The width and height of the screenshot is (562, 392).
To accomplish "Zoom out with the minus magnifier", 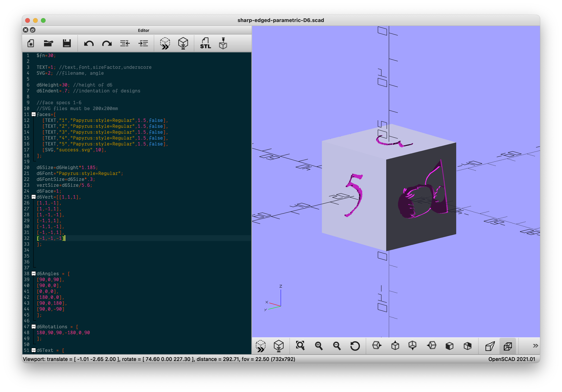I will [x=337, y=346].
